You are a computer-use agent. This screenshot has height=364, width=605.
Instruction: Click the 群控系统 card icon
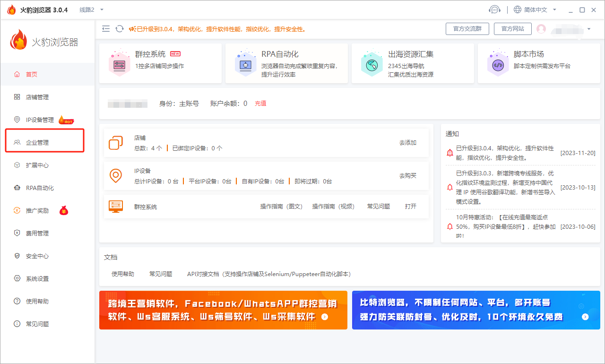click(119, 63)
